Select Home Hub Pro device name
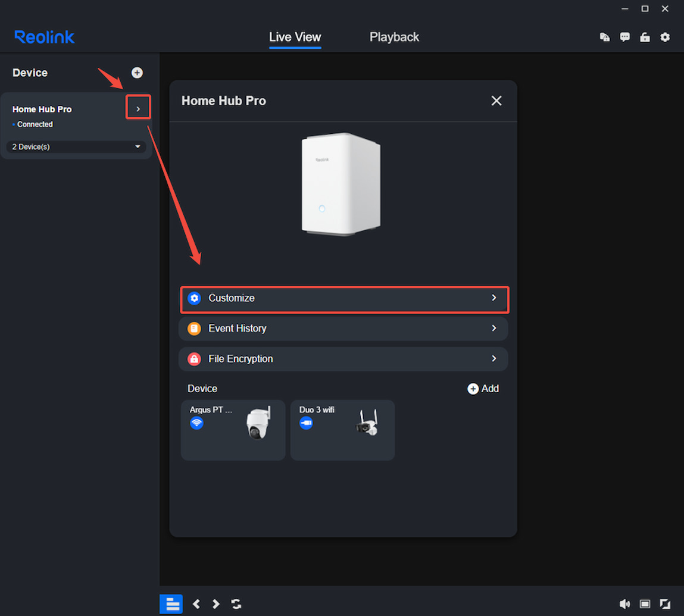This screenshot has height=616, width=684. pos(42,109)
